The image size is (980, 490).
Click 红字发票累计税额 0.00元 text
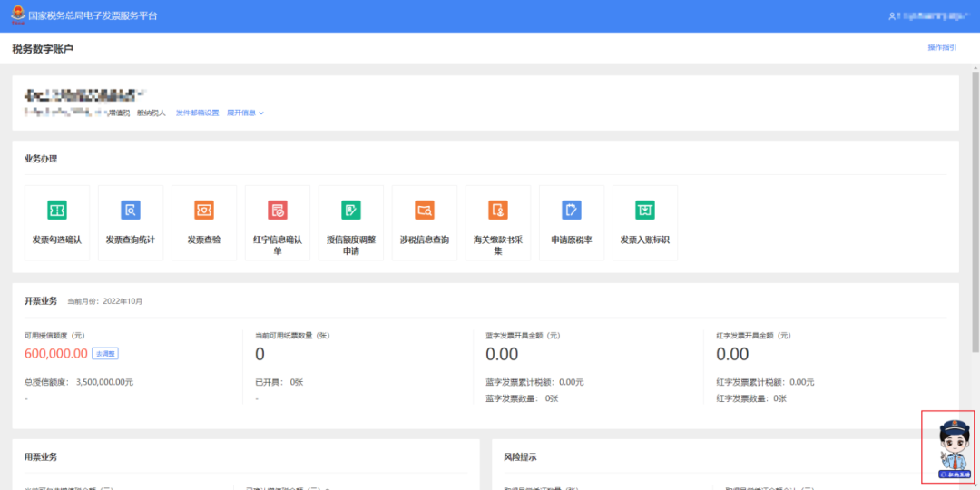[x=766, y=383]
